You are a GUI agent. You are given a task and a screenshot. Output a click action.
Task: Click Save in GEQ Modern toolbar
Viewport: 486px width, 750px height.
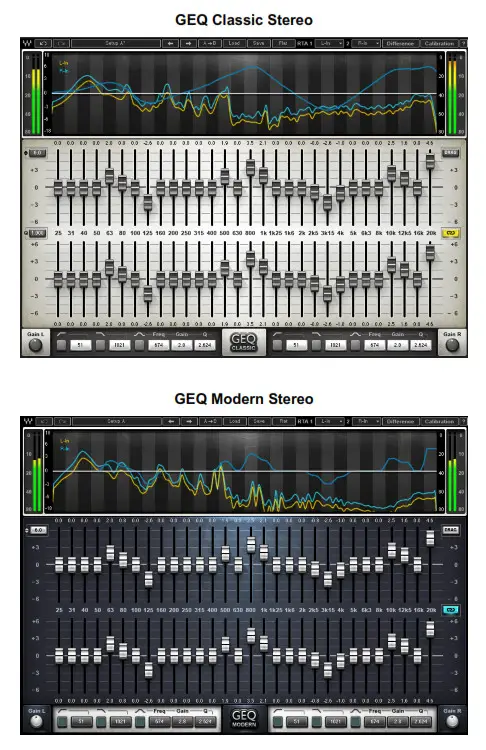click(x=259, y=421)
